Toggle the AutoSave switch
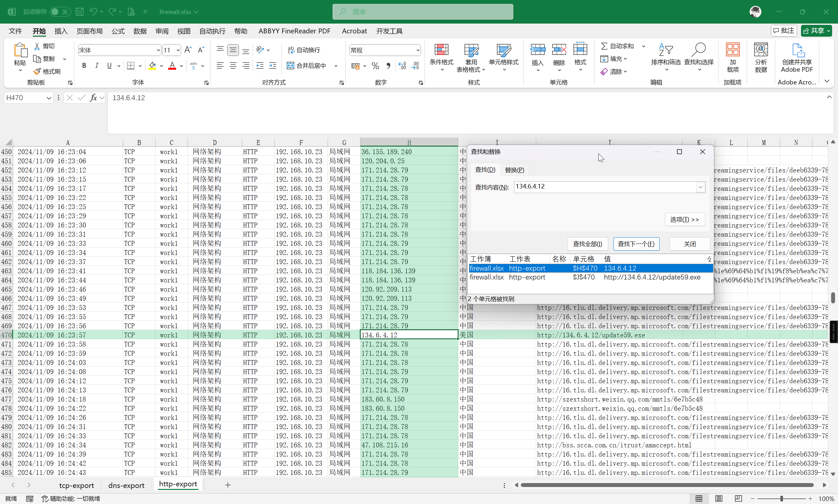 click(60, 11)
